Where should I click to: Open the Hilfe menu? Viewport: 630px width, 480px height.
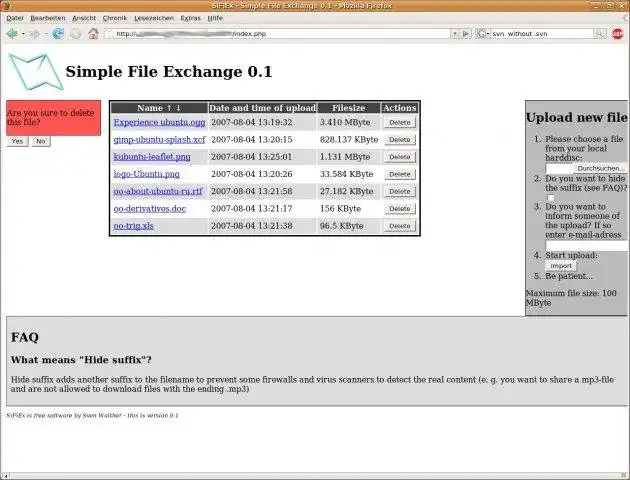point(215,18)
